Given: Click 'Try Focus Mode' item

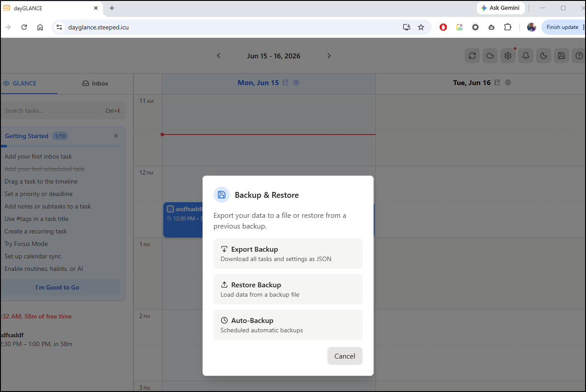Looking at the screenshot, I should (26, 244).
